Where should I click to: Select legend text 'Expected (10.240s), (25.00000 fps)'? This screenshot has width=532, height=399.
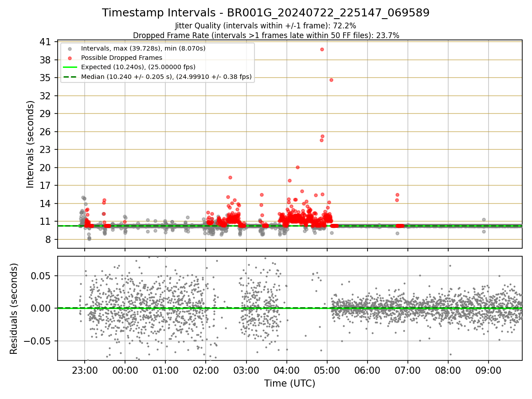tap(138, 67)
